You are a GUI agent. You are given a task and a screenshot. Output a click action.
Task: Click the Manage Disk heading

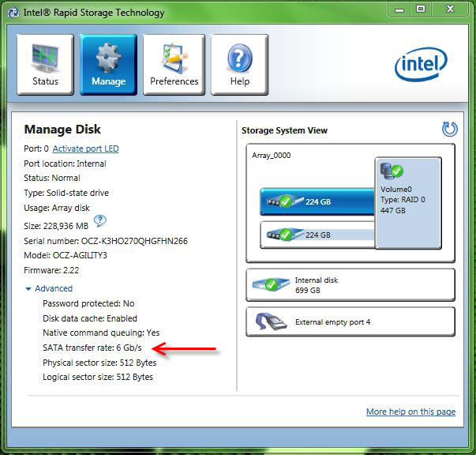tap(62, 130)
